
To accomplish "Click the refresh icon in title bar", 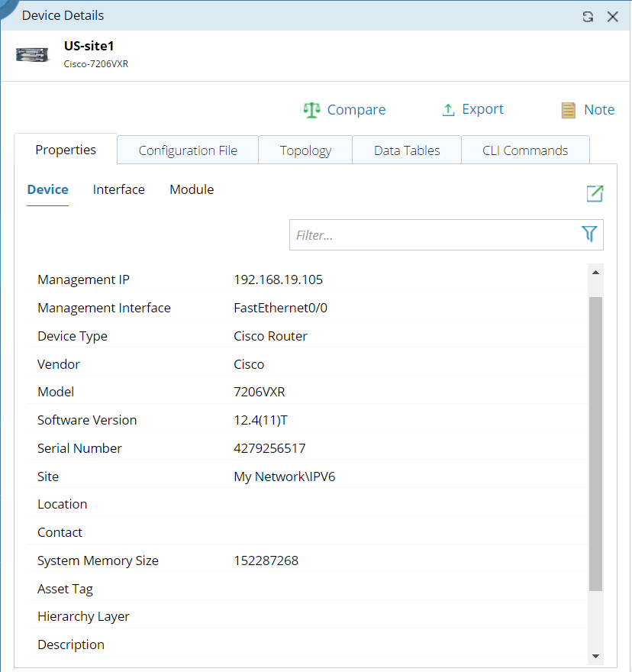I will pyautogui.click(x=588, y=16).
